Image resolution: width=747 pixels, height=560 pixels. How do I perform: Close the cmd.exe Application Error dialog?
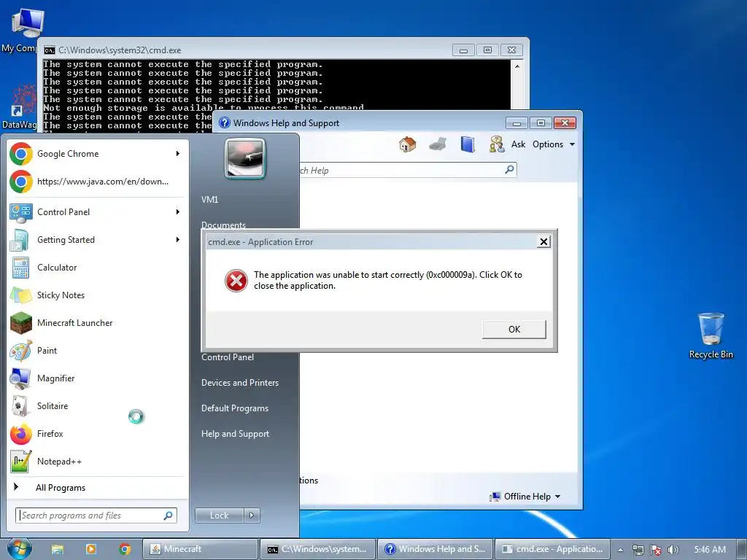(x=543, y=241)
